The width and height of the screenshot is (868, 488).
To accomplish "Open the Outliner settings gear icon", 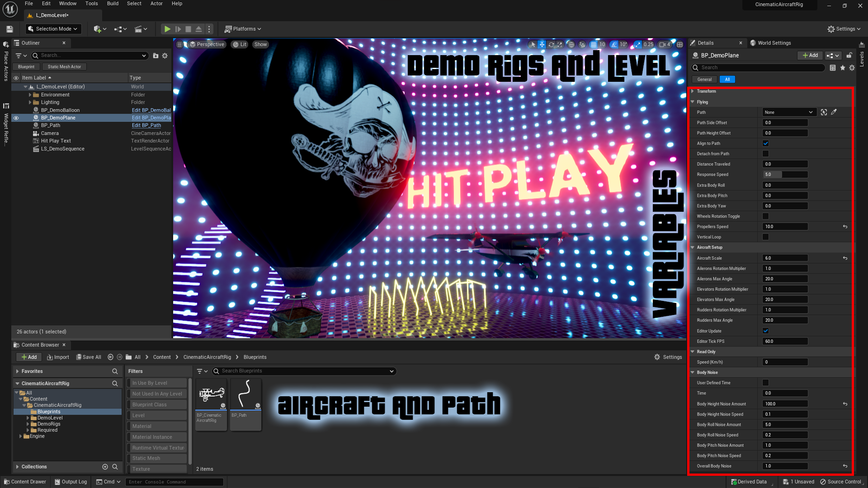I will [165, 56].
